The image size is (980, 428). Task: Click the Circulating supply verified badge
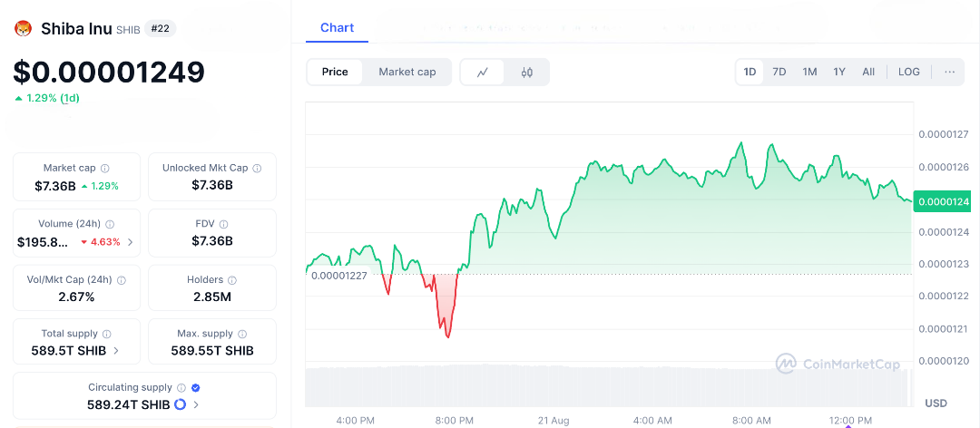(x=195, y=387)
